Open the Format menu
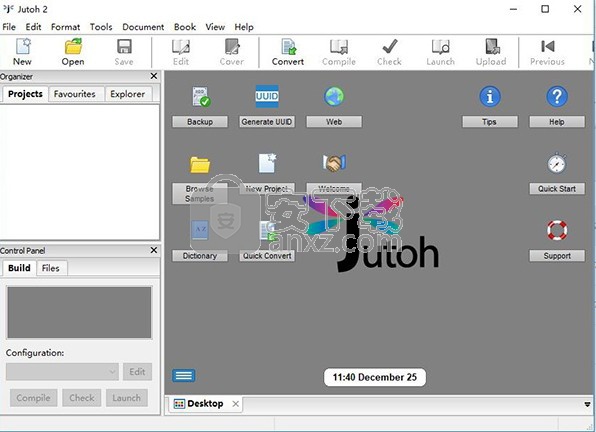The height and width of the screenshot is (432, 596). (65, 27)
